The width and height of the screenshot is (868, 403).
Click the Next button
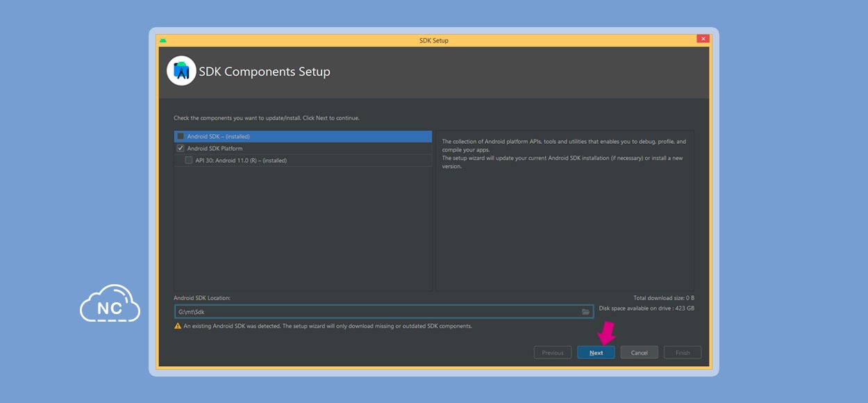[x=596, y=353]
